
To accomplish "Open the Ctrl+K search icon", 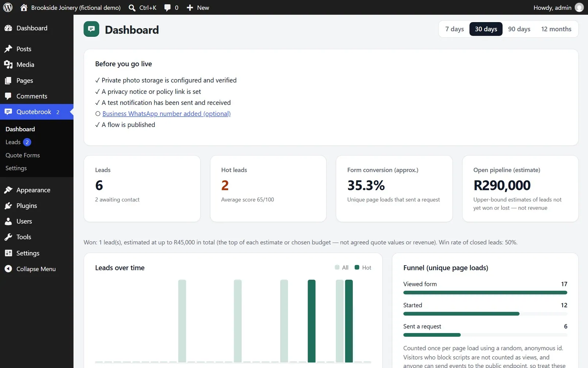I will 132,8.
